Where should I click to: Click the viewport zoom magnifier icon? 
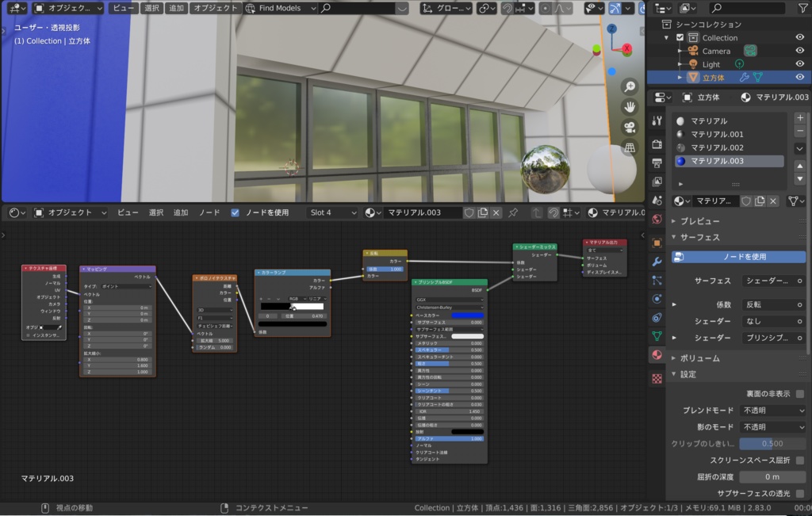(630, 86)
